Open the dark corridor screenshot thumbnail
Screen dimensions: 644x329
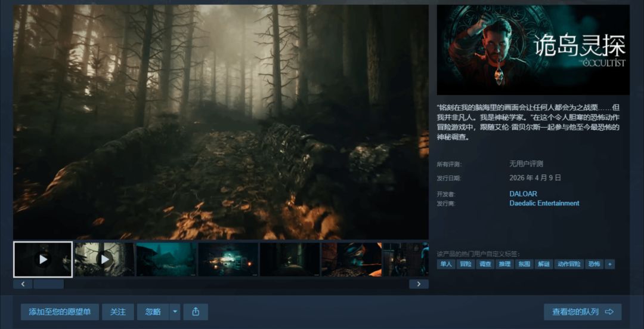coord(290,260)
